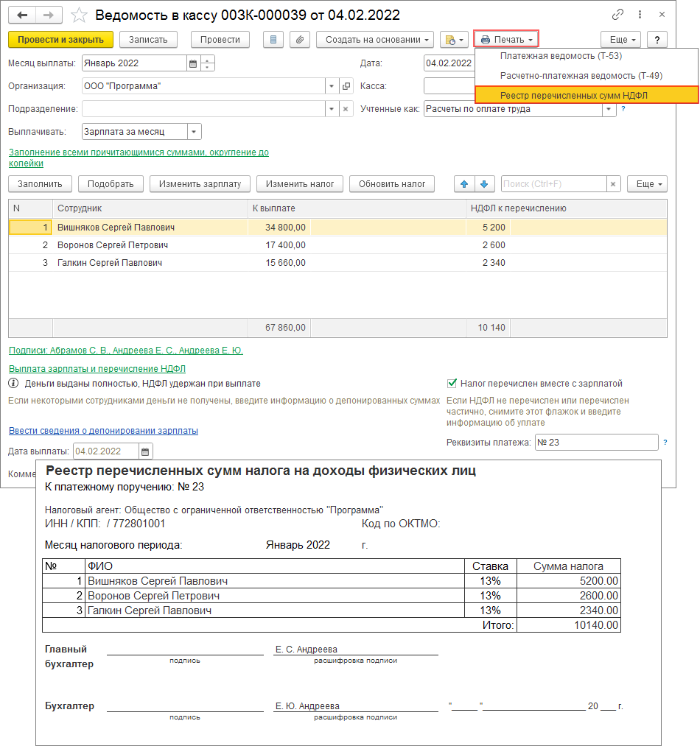700x746 pixels.
Task: Click the back navigation arrow
Action: pyautogui.click(x=22, y=15)
